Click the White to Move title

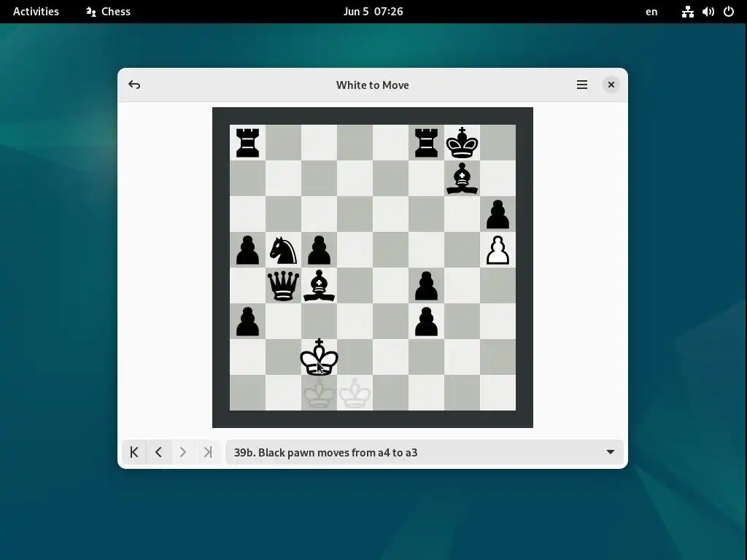[x=373, y=85]
